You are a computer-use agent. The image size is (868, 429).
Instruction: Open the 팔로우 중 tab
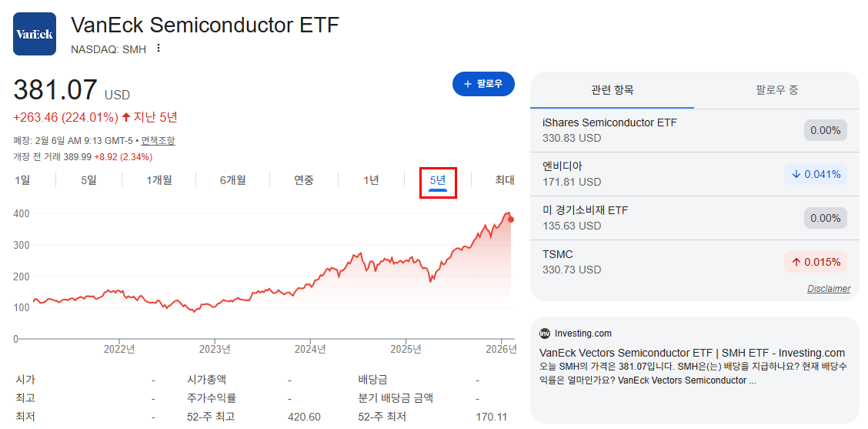point(776,90)
